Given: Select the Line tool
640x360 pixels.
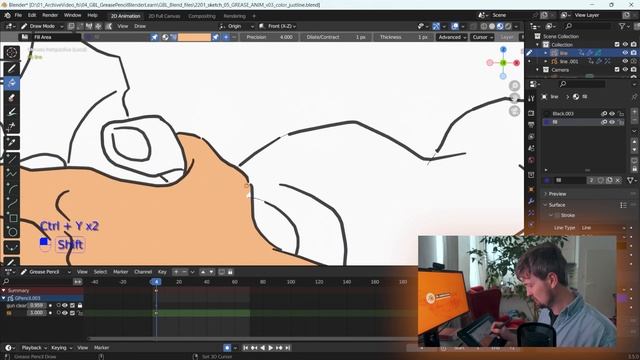Looking at the screenshot, I should (x=11, y=158).
